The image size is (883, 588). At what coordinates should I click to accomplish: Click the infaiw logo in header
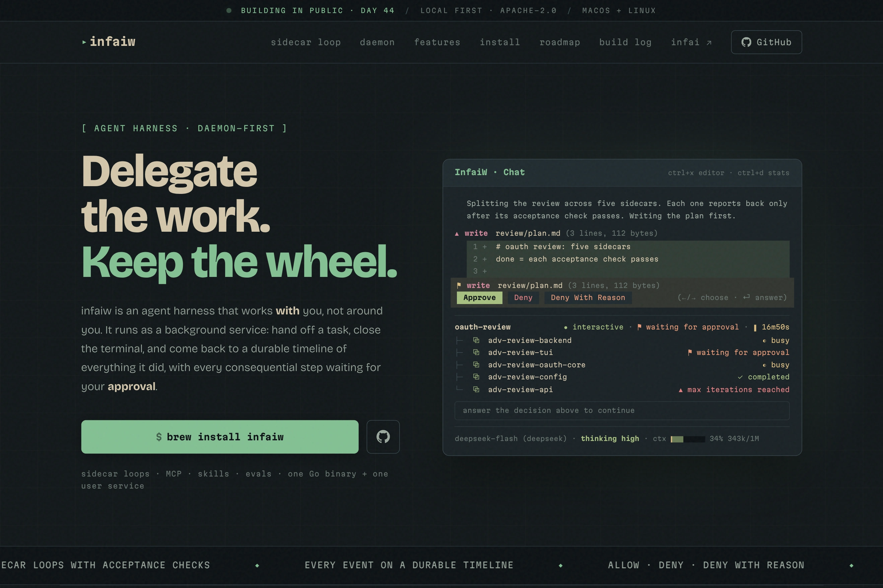click(109, 42)
